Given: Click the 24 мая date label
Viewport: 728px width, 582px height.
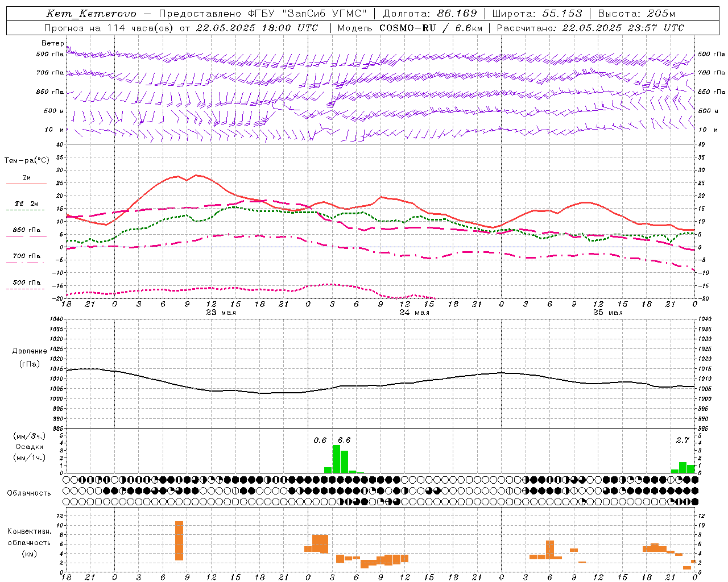Looking at the screenshot, I should click(415, 313).
